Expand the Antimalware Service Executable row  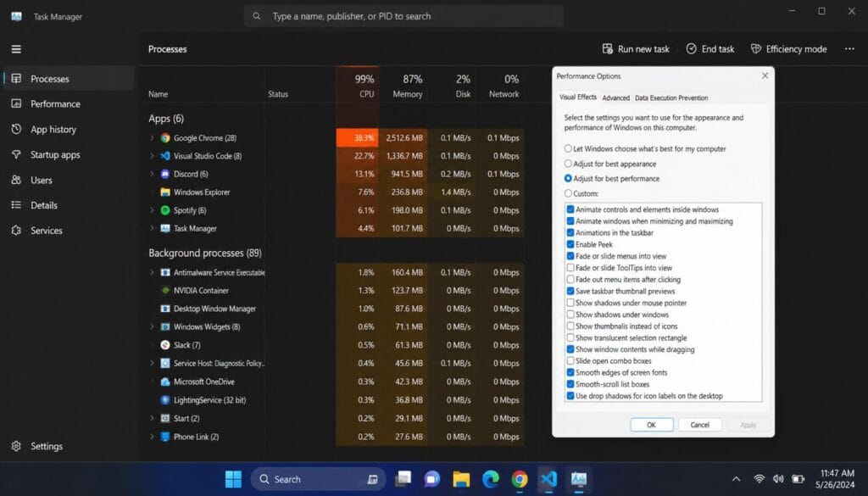click(152, 272)
